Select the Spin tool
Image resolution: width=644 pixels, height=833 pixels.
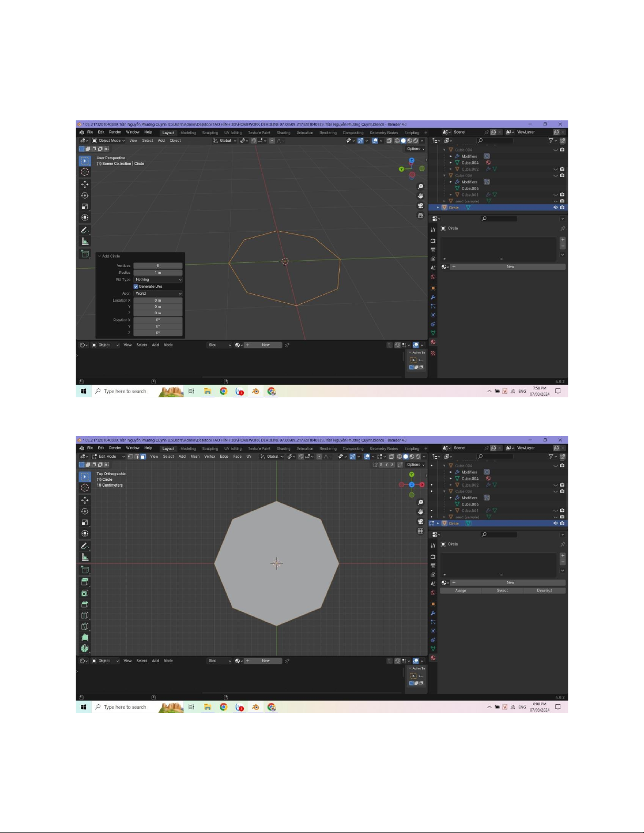85,648
